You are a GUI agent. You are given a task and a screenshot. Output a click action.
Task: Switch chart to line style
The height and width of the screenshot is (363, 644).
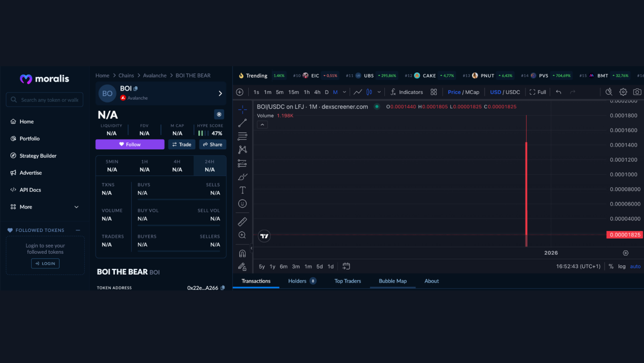[x=358, y=92]
